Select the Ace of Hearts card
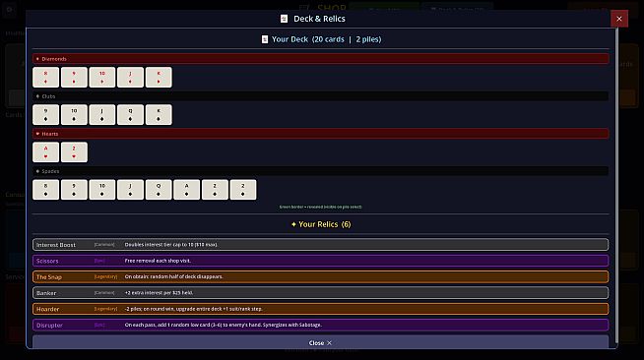 (45, 152)
